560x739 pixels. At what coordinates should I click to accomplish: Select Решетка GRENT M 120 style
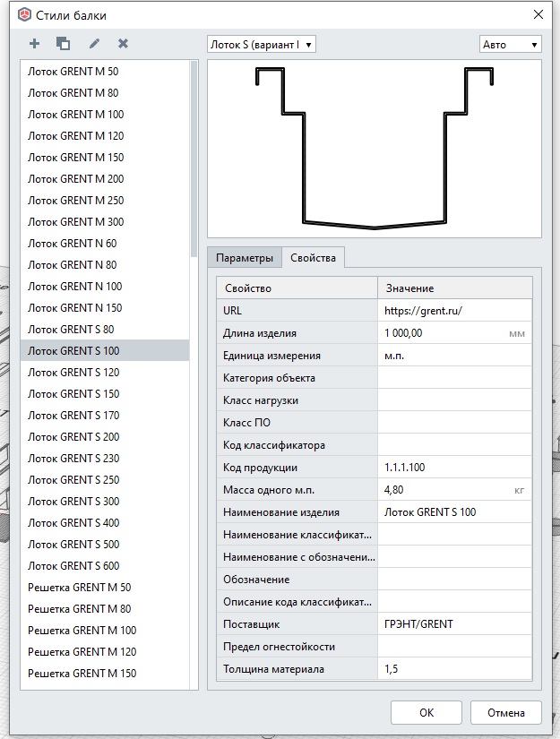coord(105,652)
